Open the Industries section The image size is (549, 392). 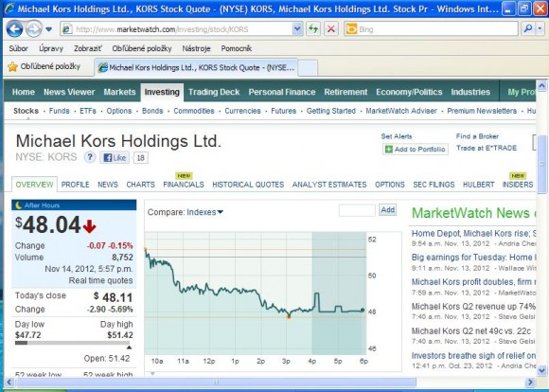470,92
